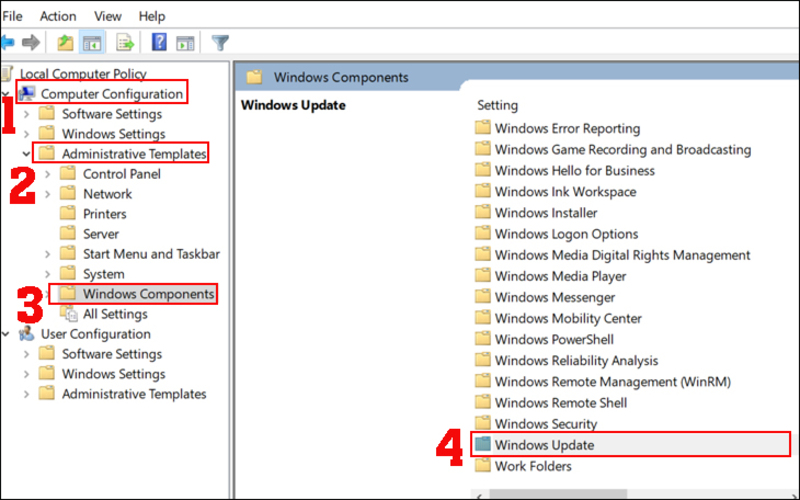The image size is (800, 500).
Task: Expand the Control Panel tree node
Action: coord(47,174)
